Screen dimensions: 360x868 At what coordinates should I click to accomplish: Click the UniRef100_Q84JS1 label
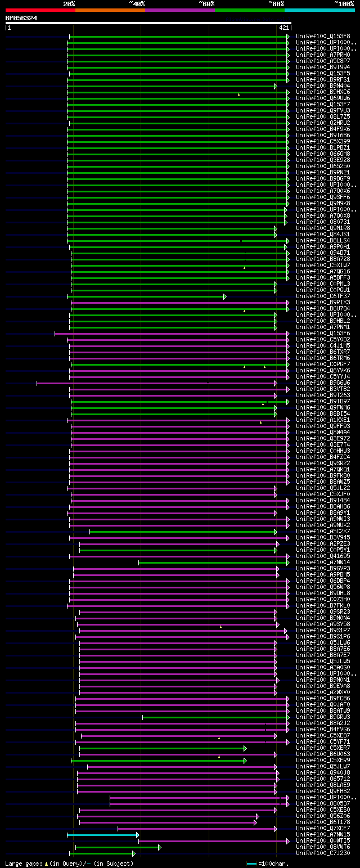323,235
